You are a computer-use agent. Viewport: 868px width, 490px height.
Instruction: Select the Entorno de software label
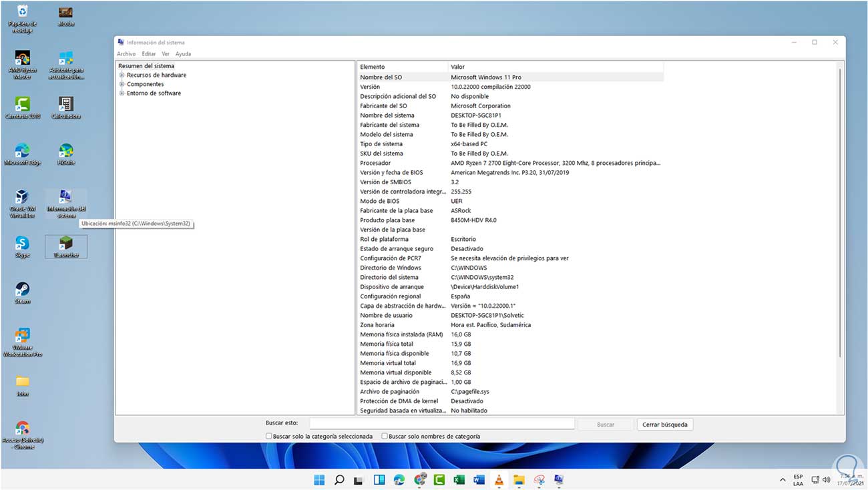pos(154,93)
